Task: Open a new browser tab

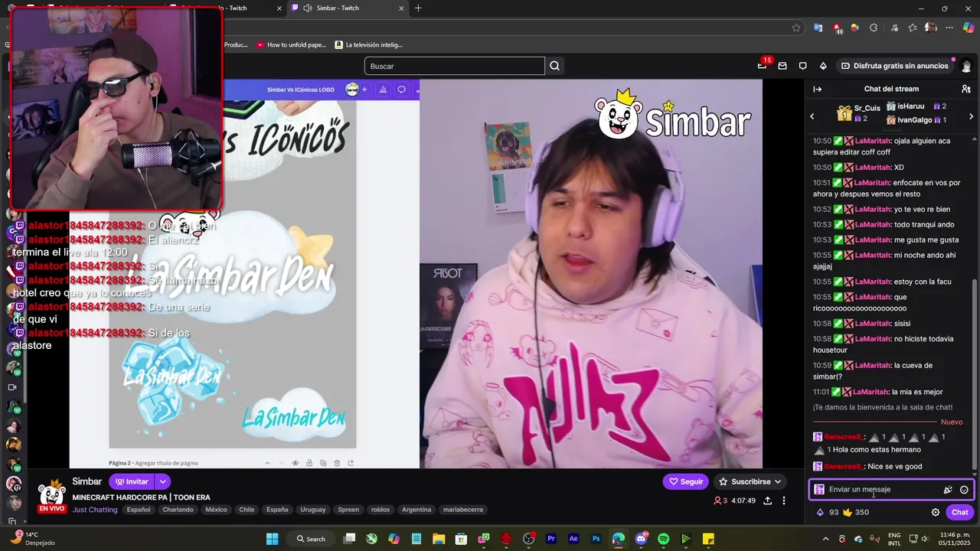Action: click(x=418, y=8)
